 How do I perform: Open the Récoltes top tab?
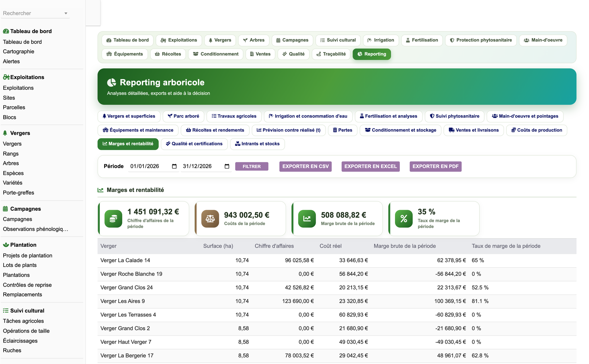(168, 54)
